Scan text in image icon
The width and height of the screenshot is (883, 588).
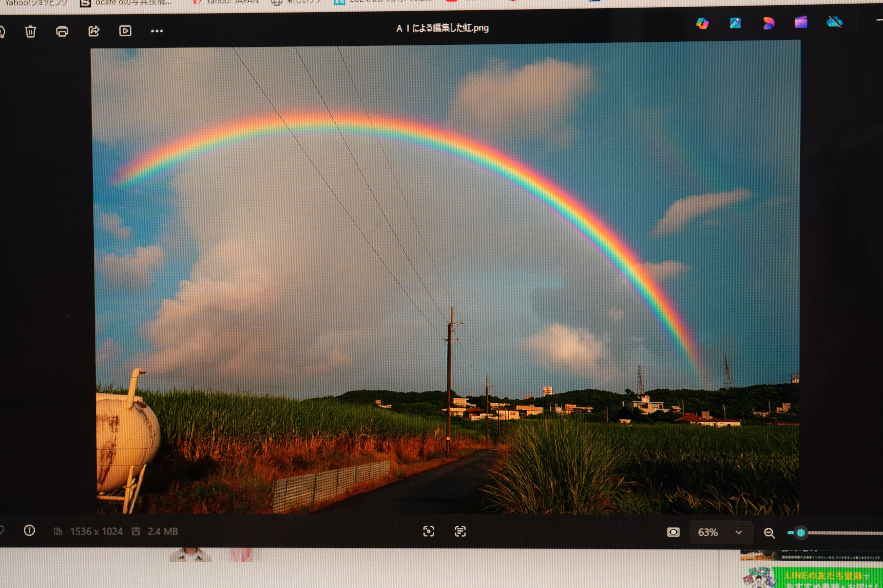(460, 531)
